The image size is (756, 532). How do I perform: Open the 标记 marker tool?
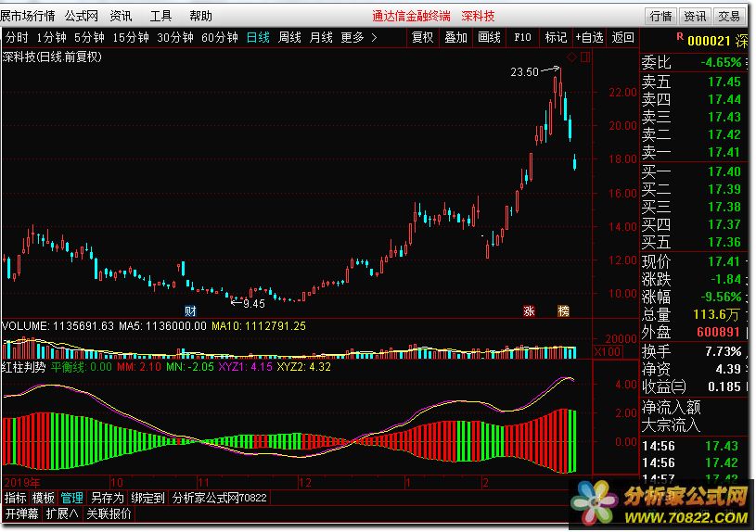[556, 37]
